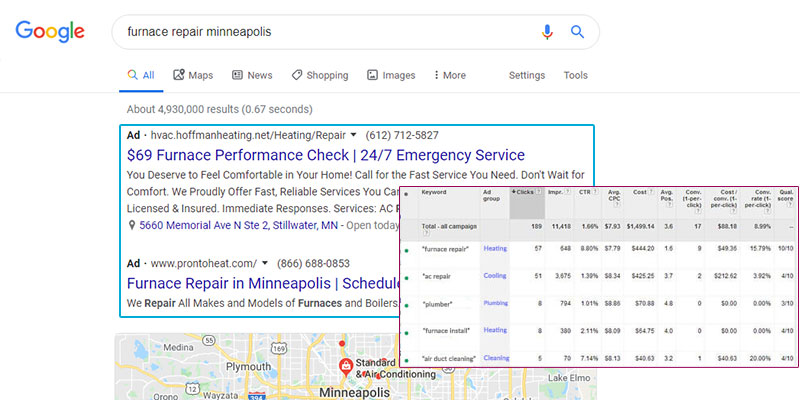Click green status dot for "ac repair"
Screen dimensions: 800x400
406,278
